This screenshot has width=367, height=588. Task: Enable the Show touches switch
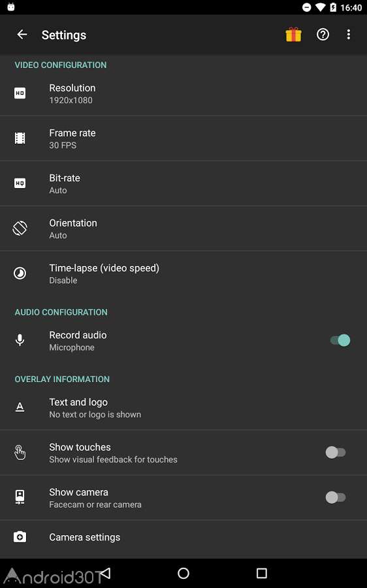point(336,452)
